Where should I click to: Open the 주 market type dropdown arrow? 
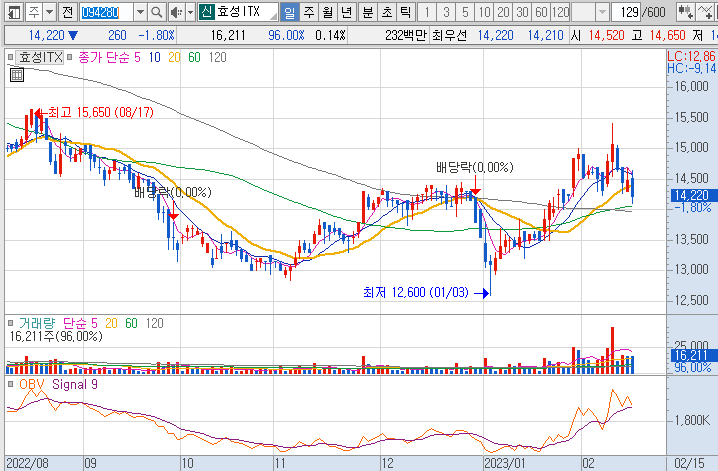[50, 12]
